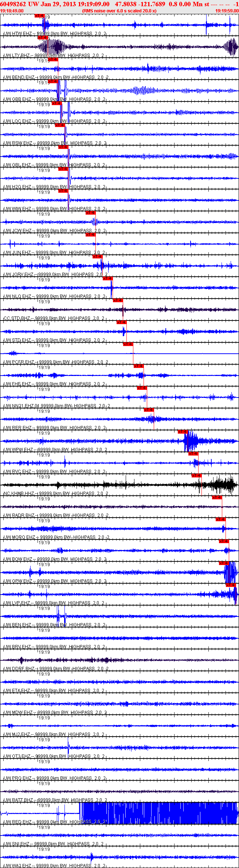This screenshot has width=239, height=868.
Task: Select the start time 19:18:49.00 label
Action: (x=12, y=11)
